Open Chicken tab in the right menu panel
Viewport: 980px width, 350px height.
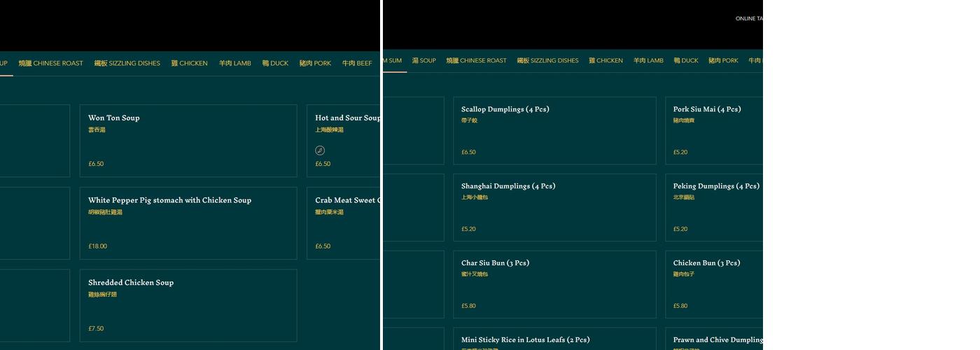pos(605,61)
